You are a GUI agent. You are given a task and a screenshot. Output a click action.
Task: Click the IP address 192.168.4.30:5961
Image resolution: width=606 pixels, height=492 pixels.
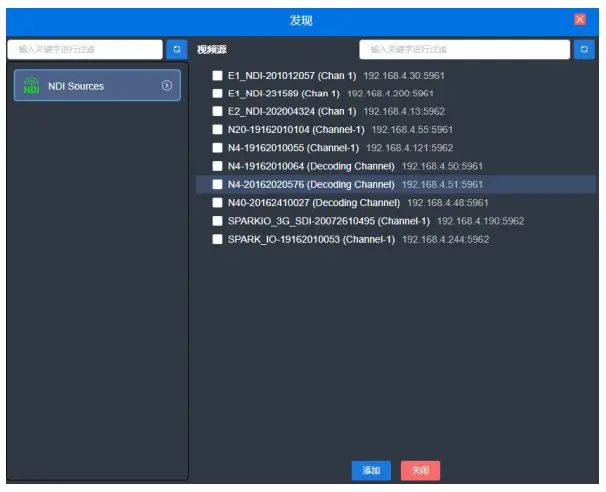404,75
